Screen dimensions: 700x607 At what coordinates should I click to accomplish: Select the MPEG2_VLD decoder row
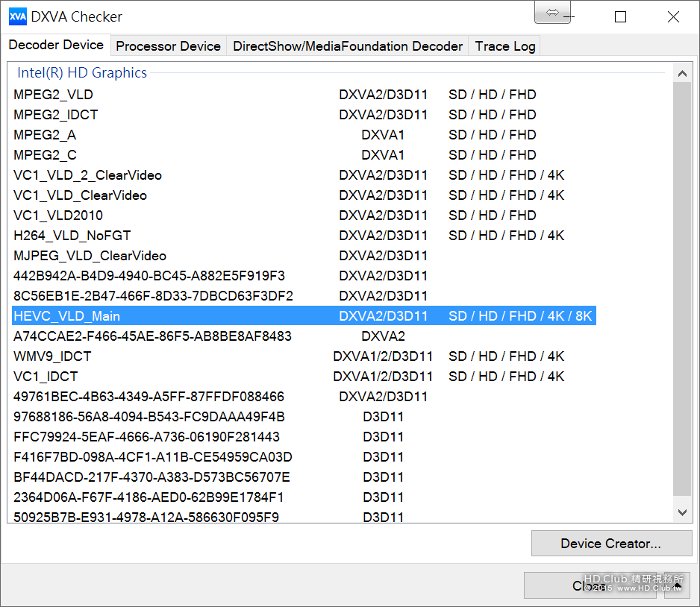tap(304, 95)
